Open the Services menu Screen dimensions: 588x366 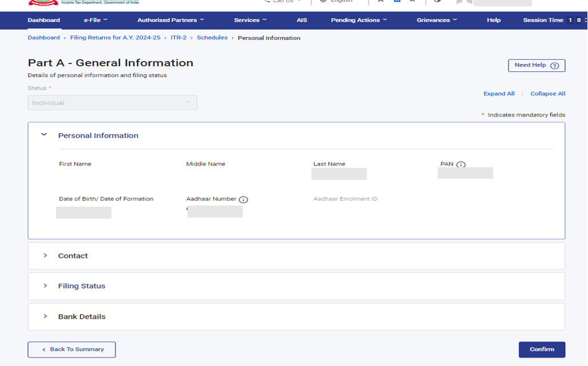250,20
